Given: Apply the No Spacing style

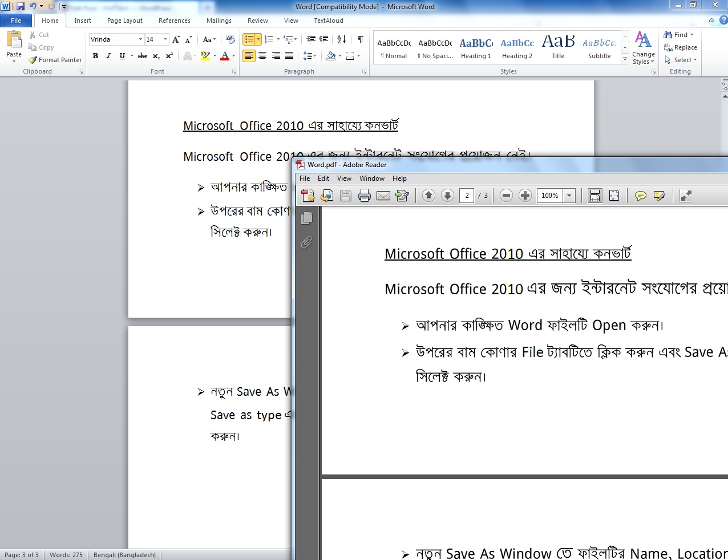Looking at the screenshot, I should tap(435, 48).
